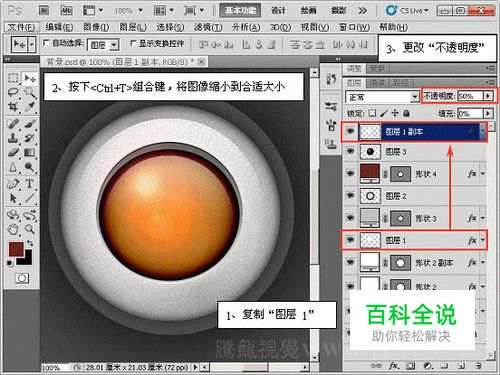This screenshot has width=500, height=375.
Task: Expand effects on 图层 1 layer
Action: [483, 240]
